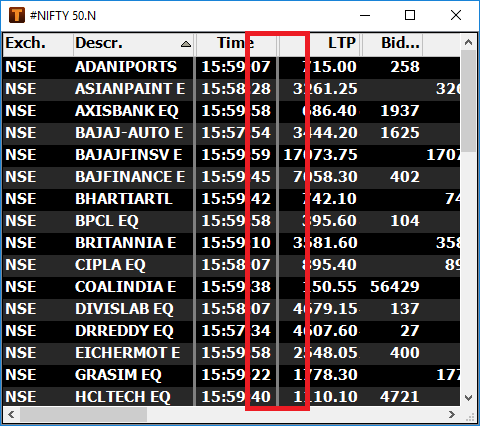Viewport: 480px width, 426px height.
Task: Select the ASIANPAINT E row
Action: coord(232,89)
